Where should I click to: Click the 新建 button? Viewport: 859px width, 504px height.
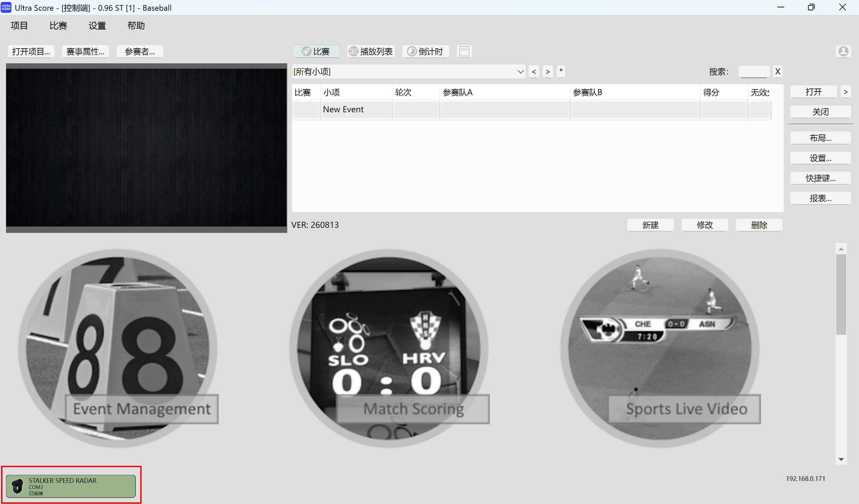click(x=650, y=225)
